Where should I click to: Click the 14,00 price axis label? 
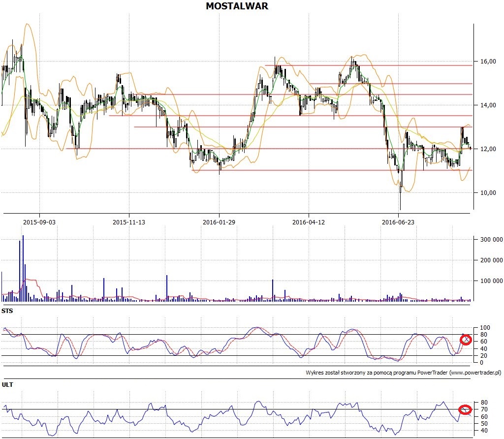(488, 105)
